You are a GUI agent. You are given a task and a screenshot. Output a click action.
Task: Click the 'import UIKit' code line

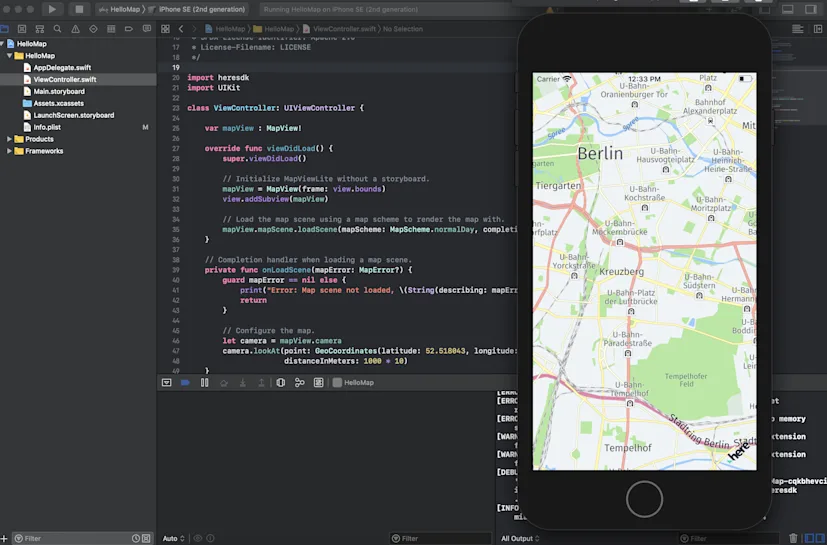pos(214,88)
